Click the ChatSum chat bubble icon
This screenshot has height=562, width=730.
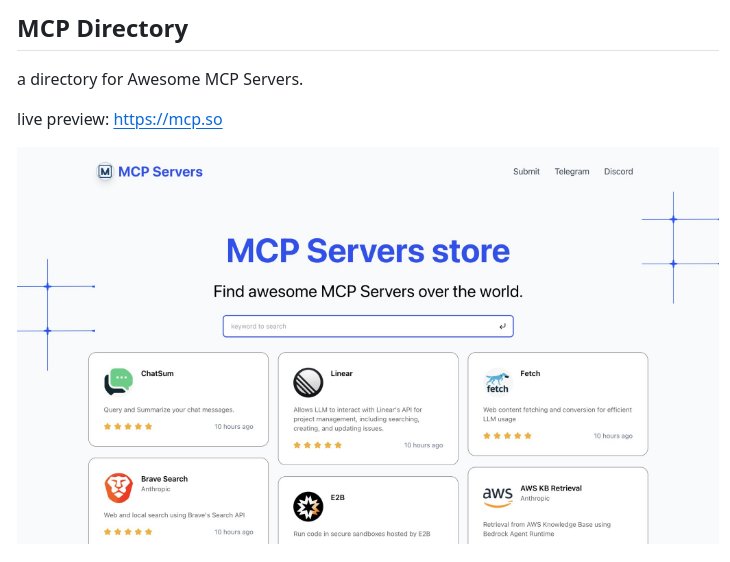click(119, 381)
